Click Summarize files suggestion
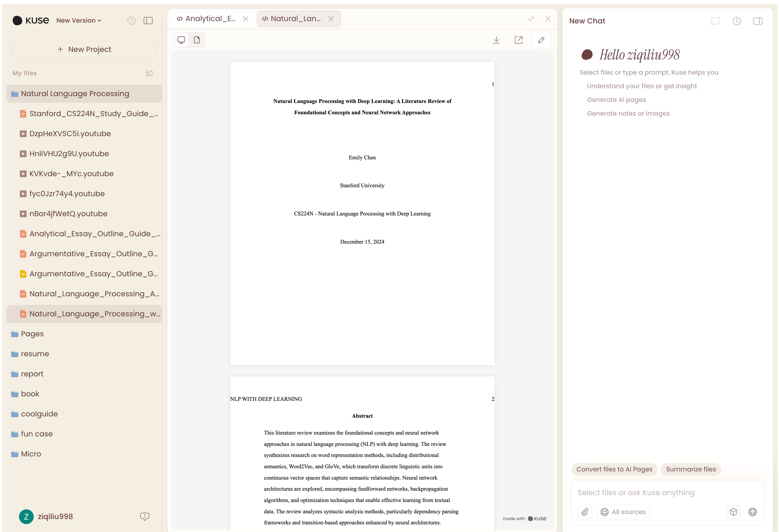Screen dimensions: 779x532 coord(691,469)
